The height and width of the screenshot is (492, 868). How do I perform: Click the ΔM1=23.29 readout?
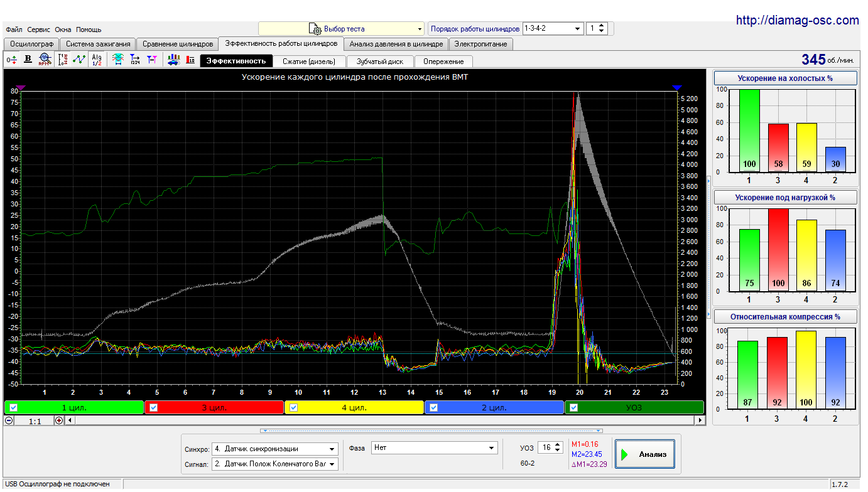tap(589, 464)
